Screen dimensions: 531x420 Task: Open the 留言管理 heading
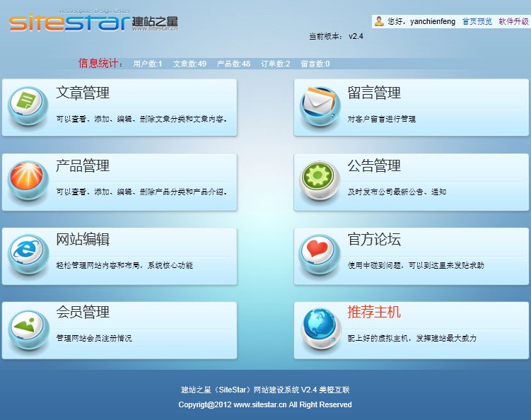tap(374, 93)
